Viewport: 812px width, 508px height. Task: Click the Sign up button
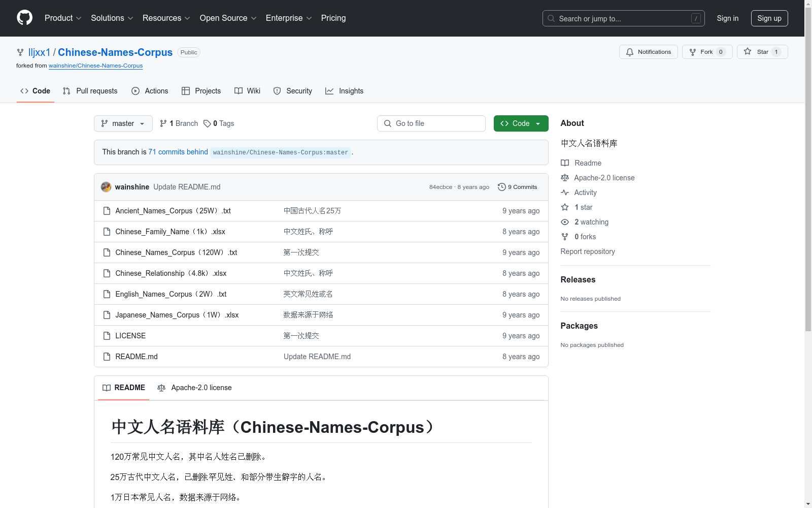(x=769, y=18)
